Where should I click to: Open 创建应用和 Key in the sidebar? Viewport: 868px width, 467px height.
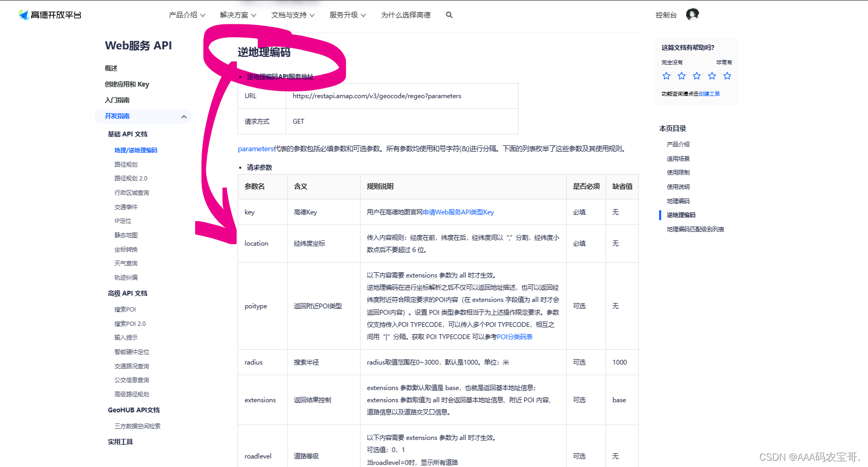tap(127, 84)
